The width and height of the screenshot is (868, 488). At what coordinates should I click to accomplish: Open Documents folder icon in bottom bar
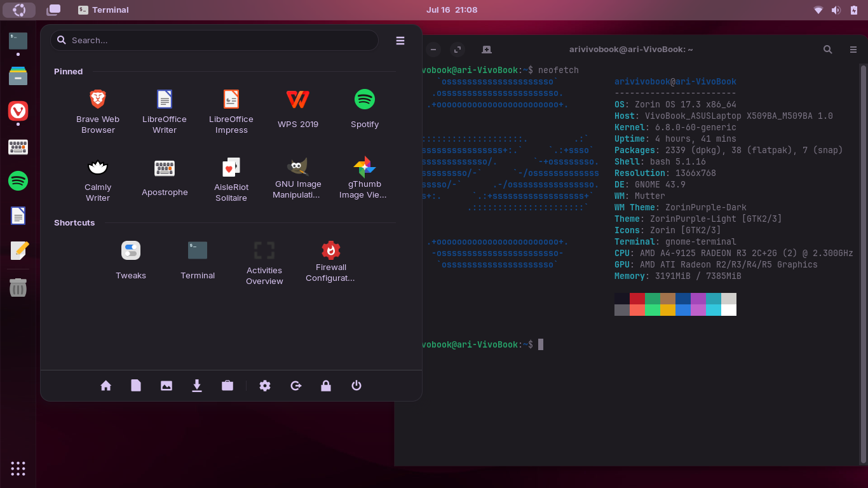[136, 386]
